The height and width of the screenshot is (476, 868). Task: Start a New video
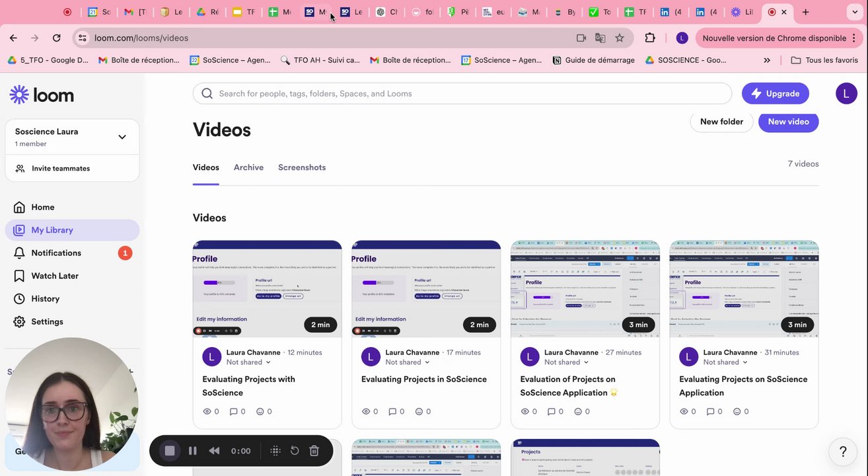789,122
